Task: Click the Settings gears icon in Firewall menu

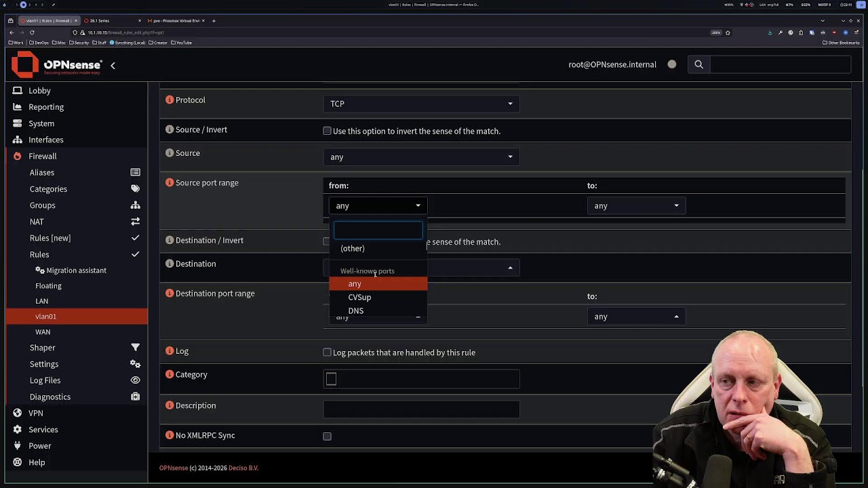Action: point(135,364)
